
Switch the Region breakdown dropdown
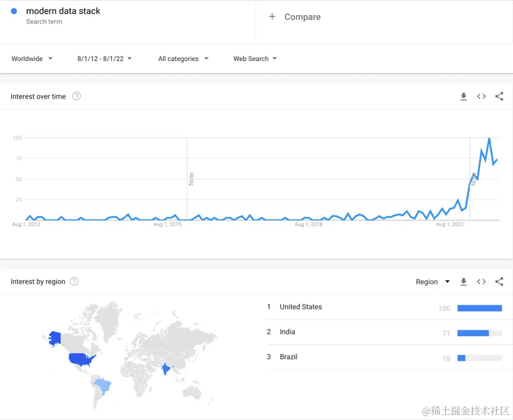pos(432,281)
